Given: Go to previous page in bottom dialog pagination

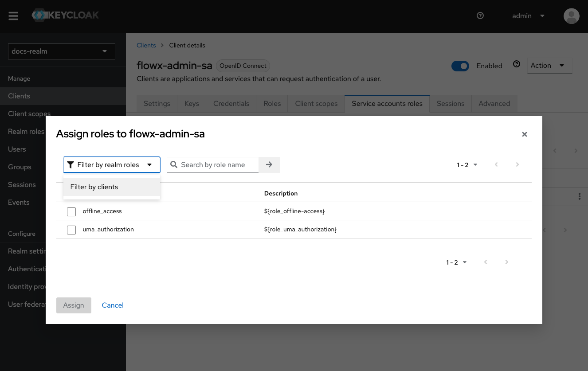Looking at the screenshot, I should coord(486,262).
